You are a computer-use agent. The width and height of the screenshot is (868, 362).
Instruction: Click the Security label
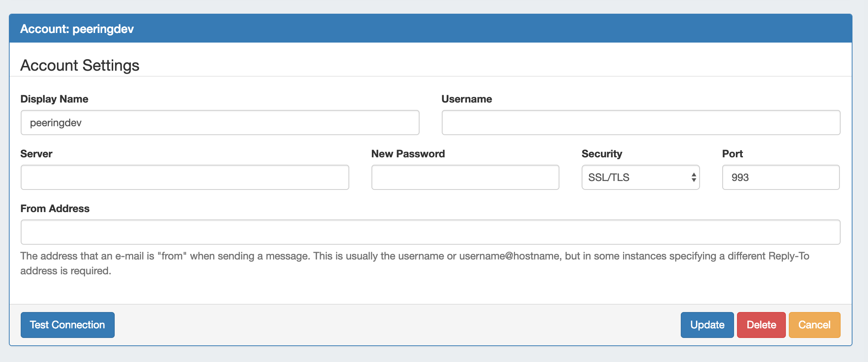(x=602, y=154)
